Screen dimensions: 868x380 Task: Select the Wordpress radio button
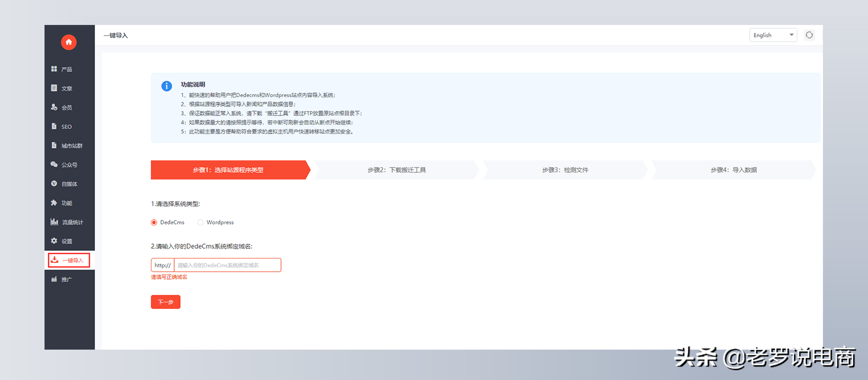[200, 222]
